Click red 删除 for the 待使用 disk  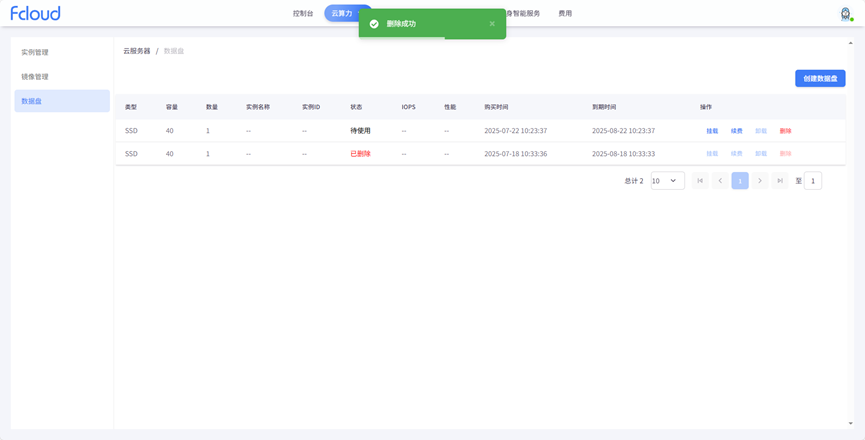pos(785,131)
